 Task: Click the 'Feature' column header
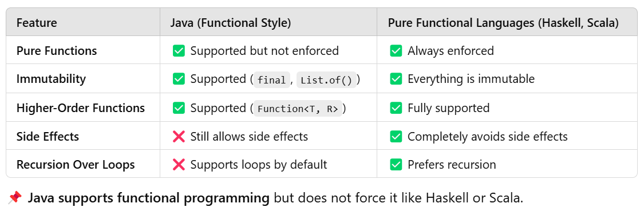click(x=37, y=22)
